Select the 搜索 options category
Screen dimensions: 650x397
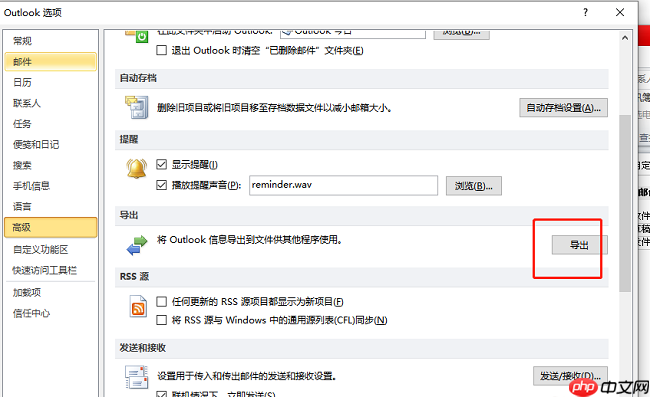22,165
